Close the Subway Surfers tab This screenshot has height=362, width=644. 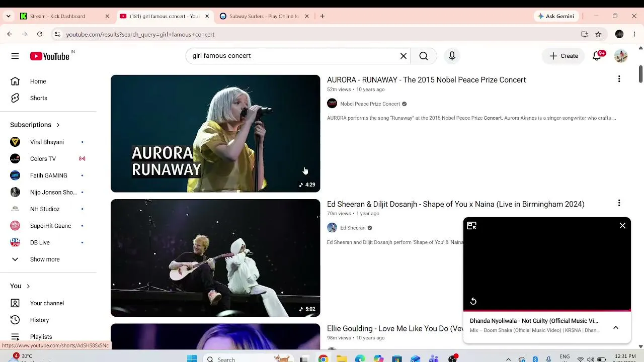(307, 16)
